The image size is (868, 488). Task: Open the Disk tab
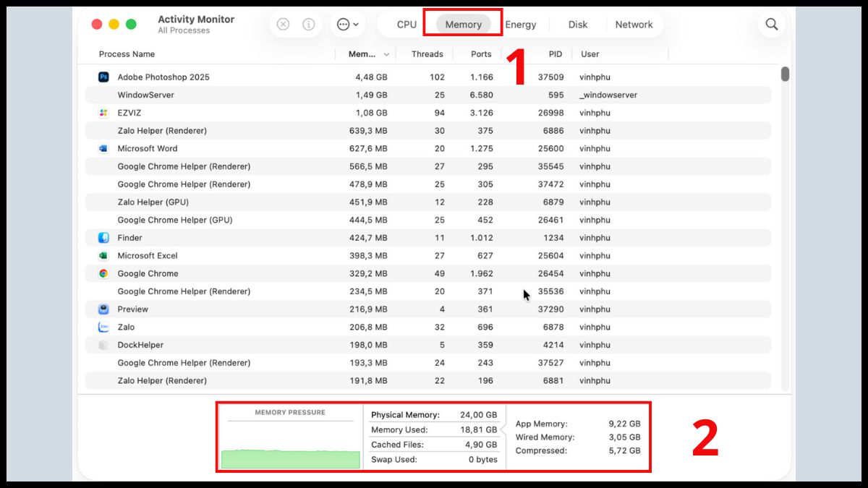coord(578,25)
